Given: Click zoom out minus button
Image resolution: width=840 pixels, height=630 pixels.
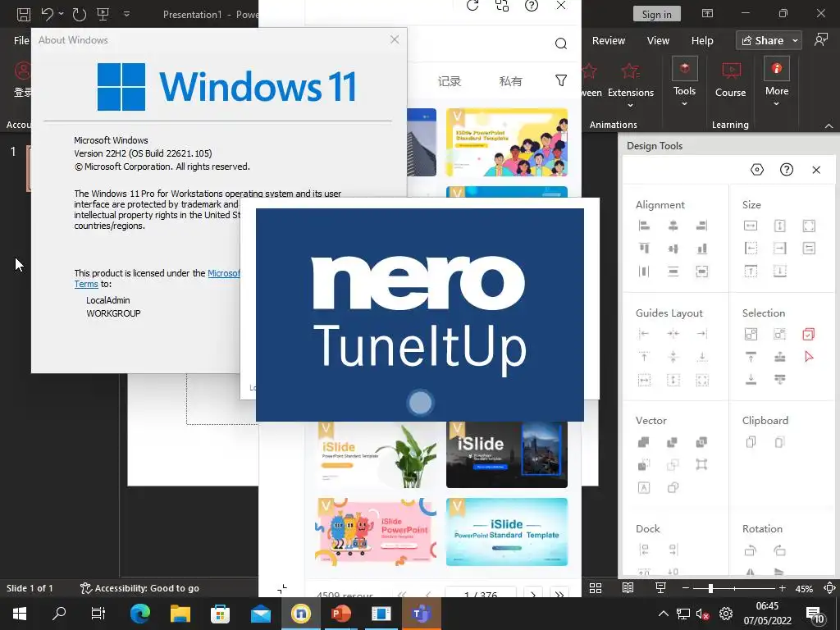Looking at the screenshot, I should pos(685,588).
